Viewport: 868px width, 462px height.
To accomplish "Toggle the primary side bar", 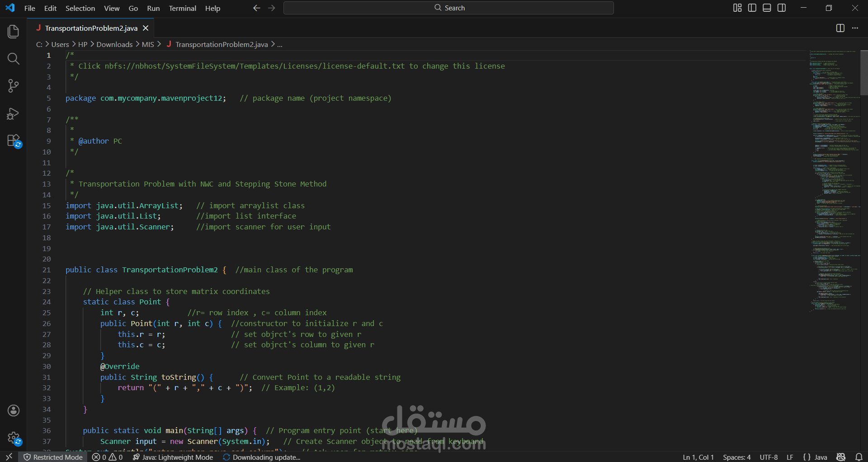I will (x=752, y=8).
